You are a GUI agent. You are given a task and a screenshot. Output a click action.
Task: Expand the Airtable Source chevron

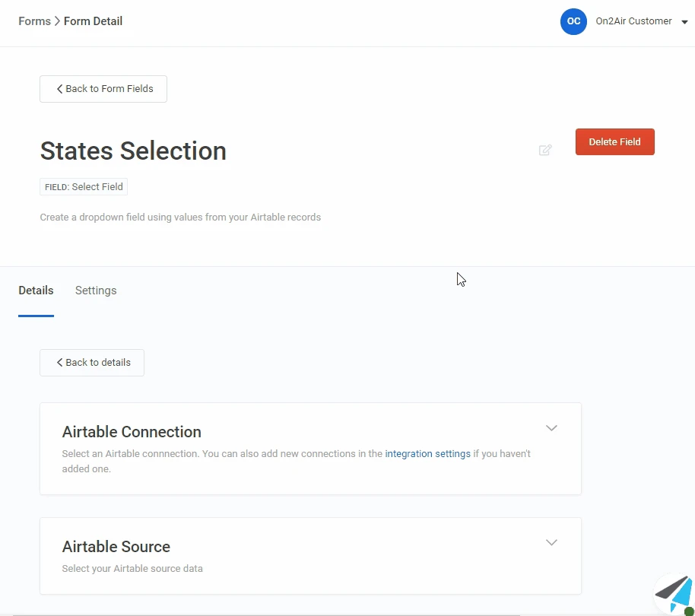tap(552, 543)
